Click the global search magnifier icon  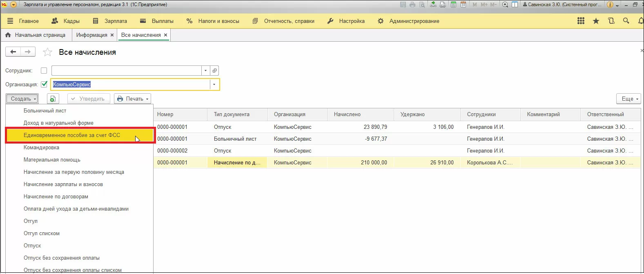point(626,21)
